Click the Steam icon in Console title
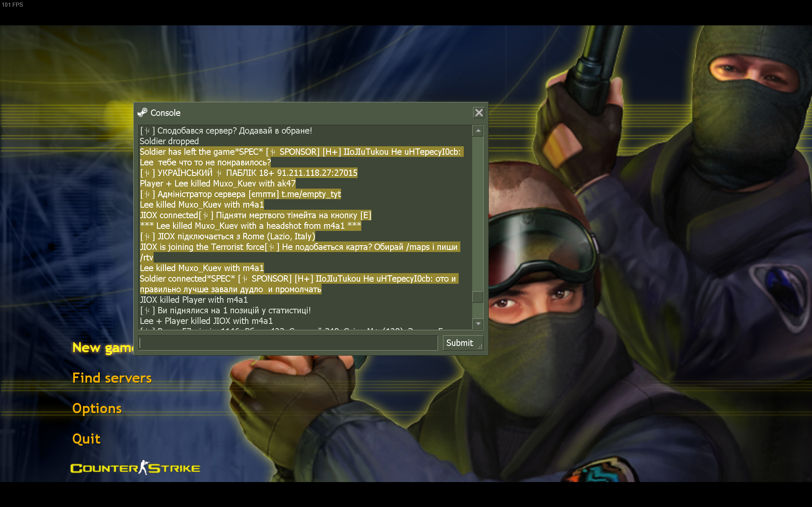This screenshot has height=507, width=812. coord(143,112)
